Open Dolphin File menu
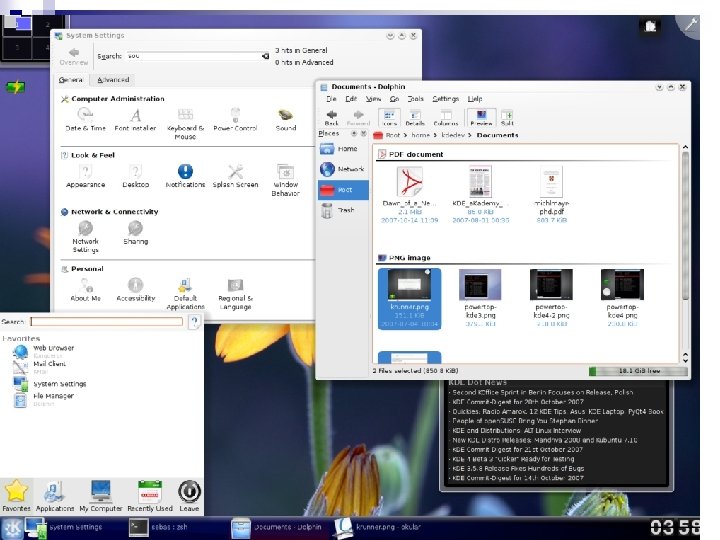The width and height of the screenshot is (720, 540). pyautogui.click(x=331, y=99)
